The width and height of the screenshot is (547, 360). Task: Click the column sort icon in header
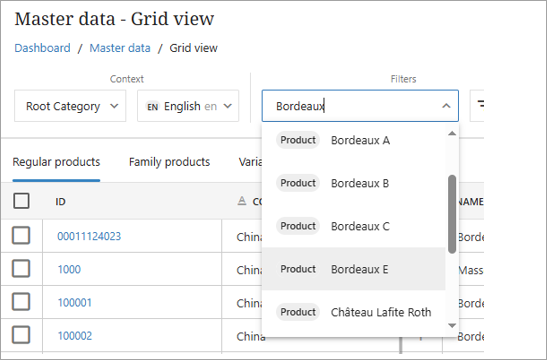point(242,201)
